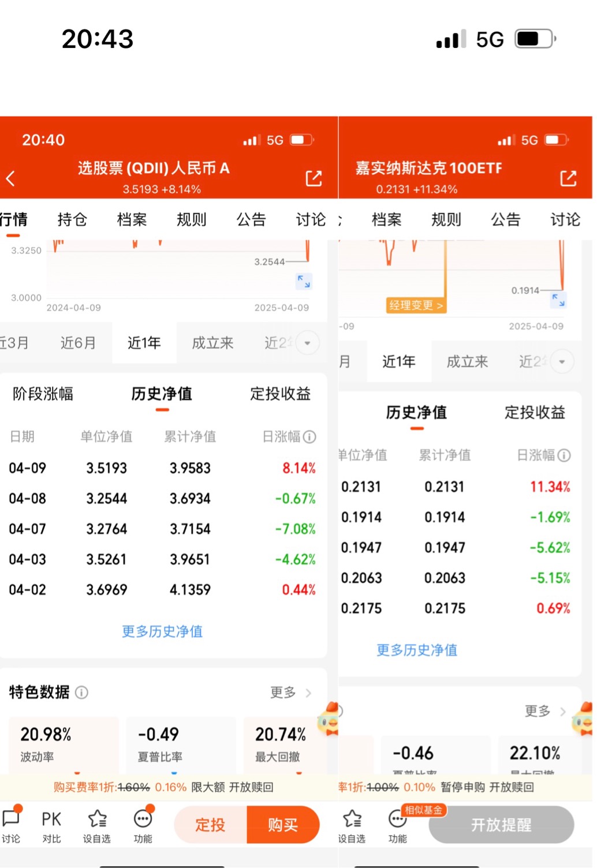This screenshot has width=597, height=868.
Task: Select 近6月 period in left chart
Action: click(x=78, y=343)
